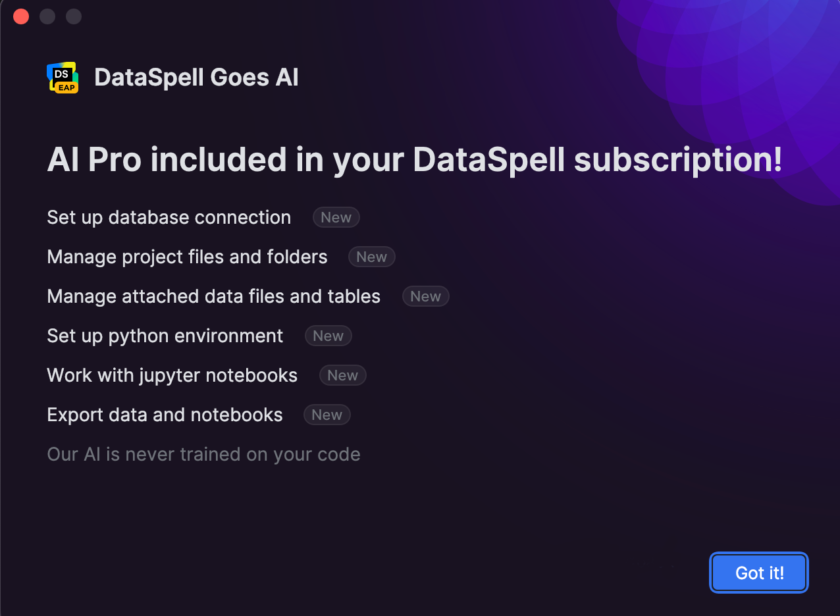Click New badge next to python environment
840x616 pixels.
click(328, 336)
